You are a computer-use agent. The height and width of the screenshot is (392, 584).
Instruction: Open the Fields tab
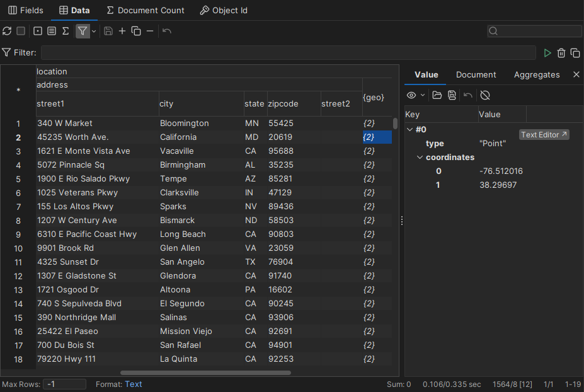(25, 10)
